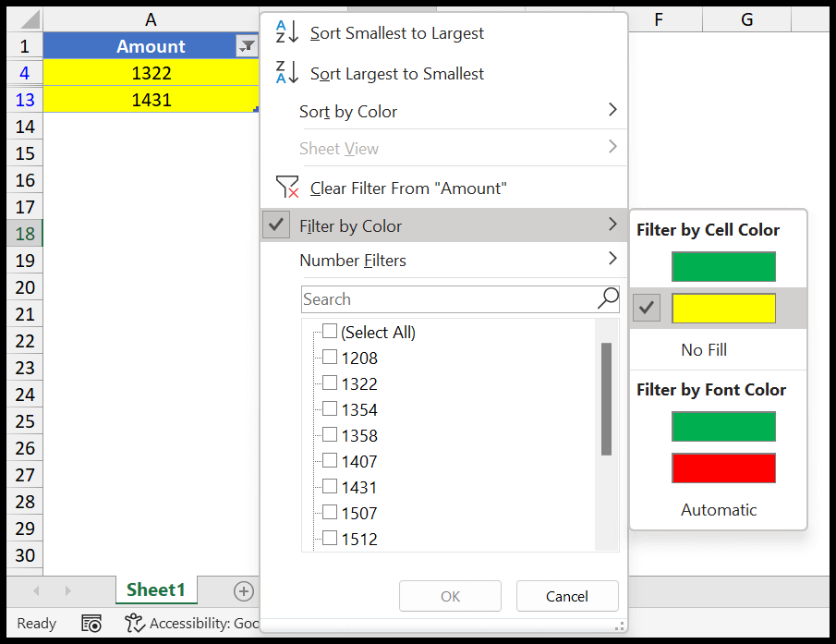Filter by the red font color swatch
Image resolution: width=836 pixels, height=644 pixels.
coord(723,468)
